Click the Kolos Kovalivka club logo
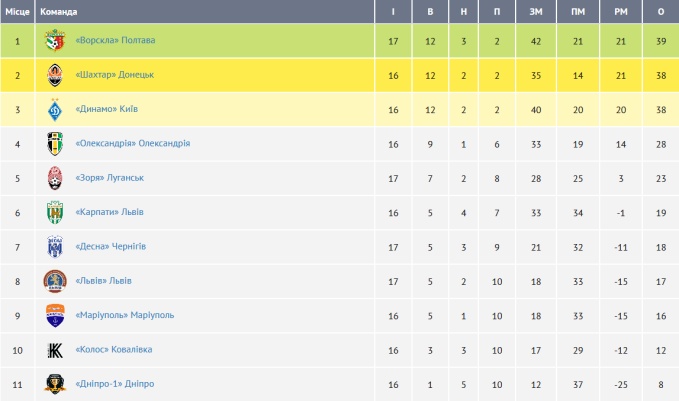This screenshot has width=679, height=401. click(55, 350)
